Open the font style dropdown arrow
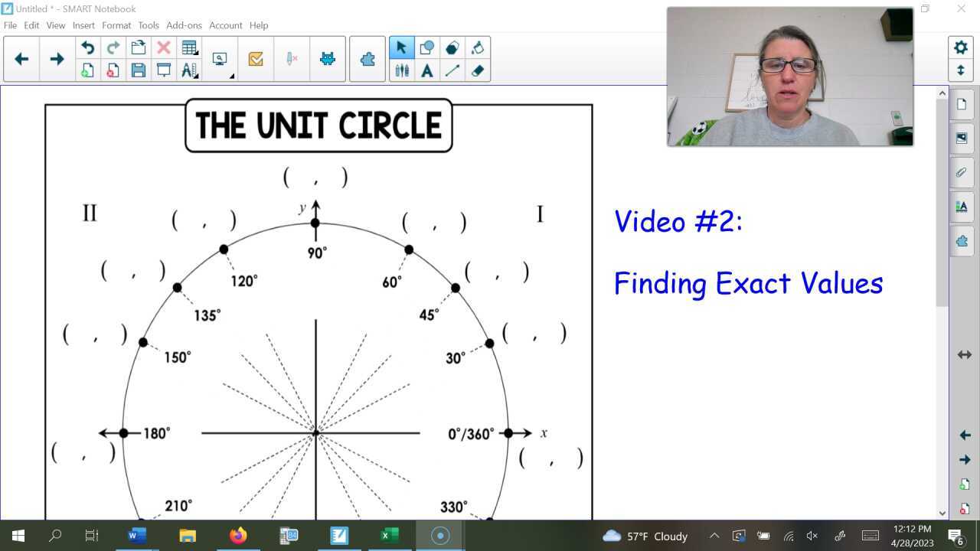 (196, 77)
